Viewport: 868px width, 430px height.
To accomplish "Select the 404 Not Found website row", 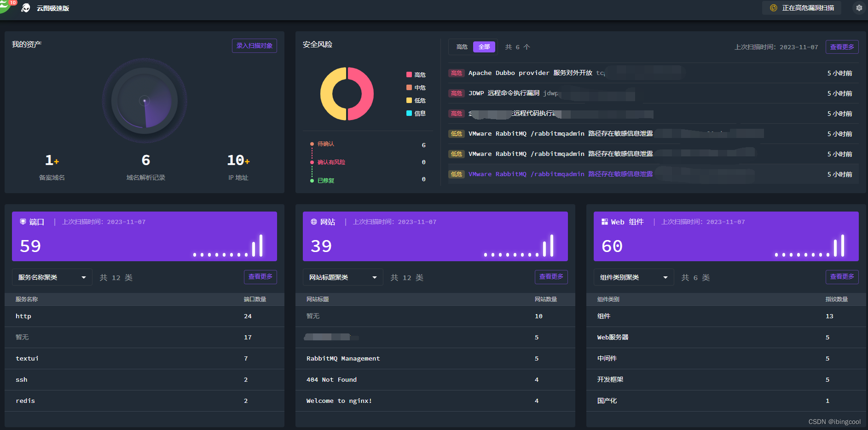I will [435, 380].
